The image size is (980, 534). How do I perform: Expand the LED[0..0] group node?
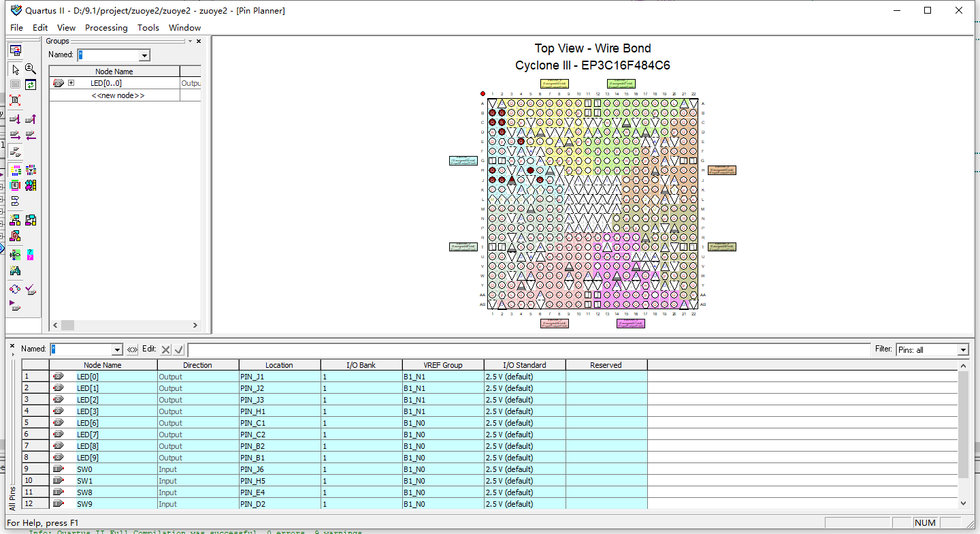coord(71,83)
